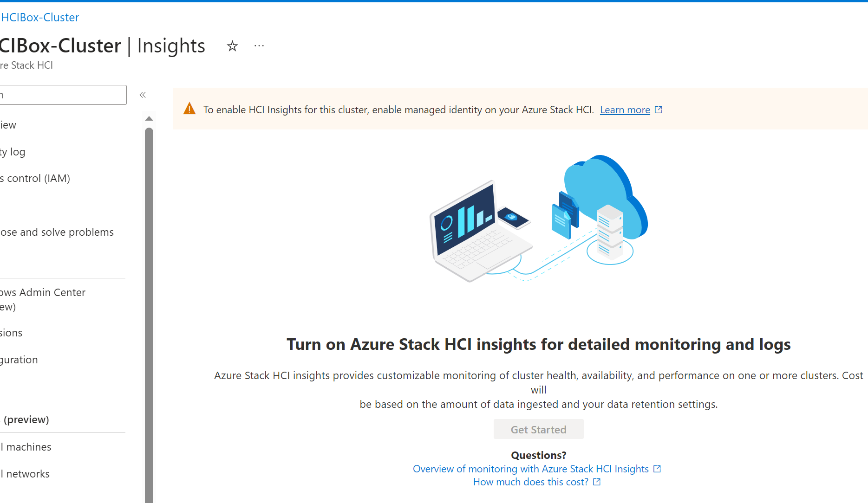Click external link icon beside Learn more
This screenshot has height=503, width=868.
(x=658, y=110)
